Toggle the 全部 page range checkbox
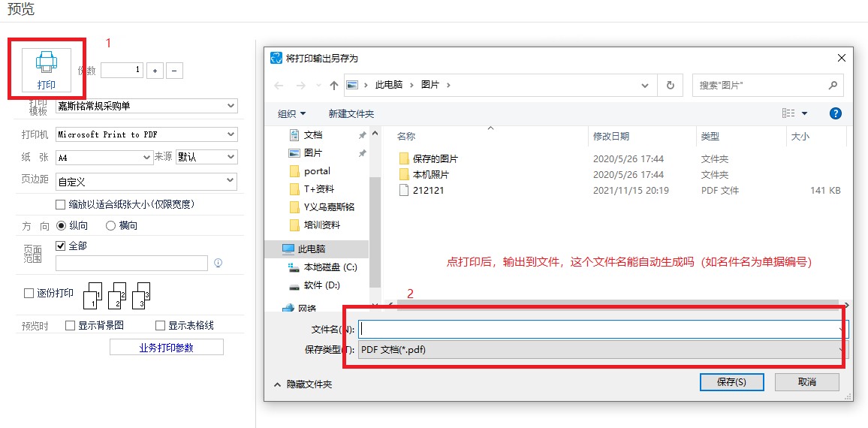 click(61, 246)
